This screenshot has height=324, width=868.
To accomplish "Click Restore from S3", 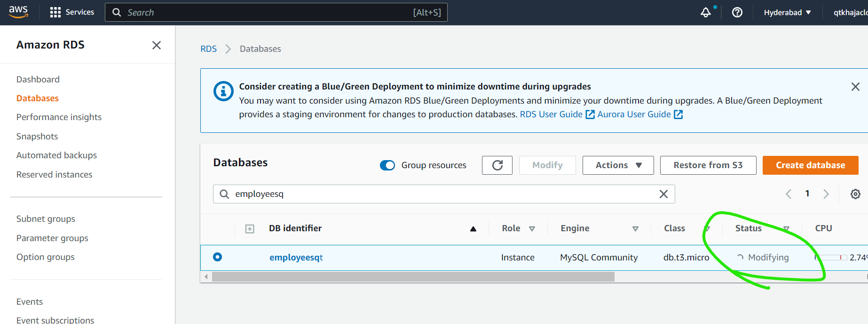I will [708, 165].
